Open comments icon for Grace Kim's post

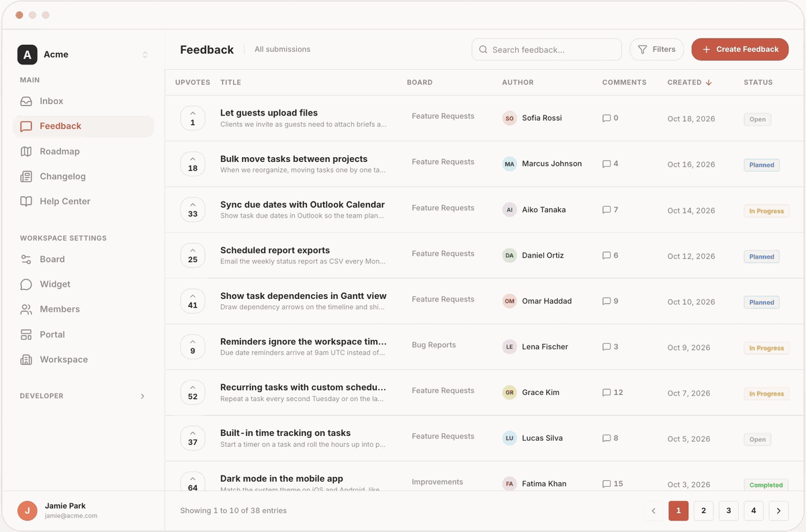pos(607,392)
